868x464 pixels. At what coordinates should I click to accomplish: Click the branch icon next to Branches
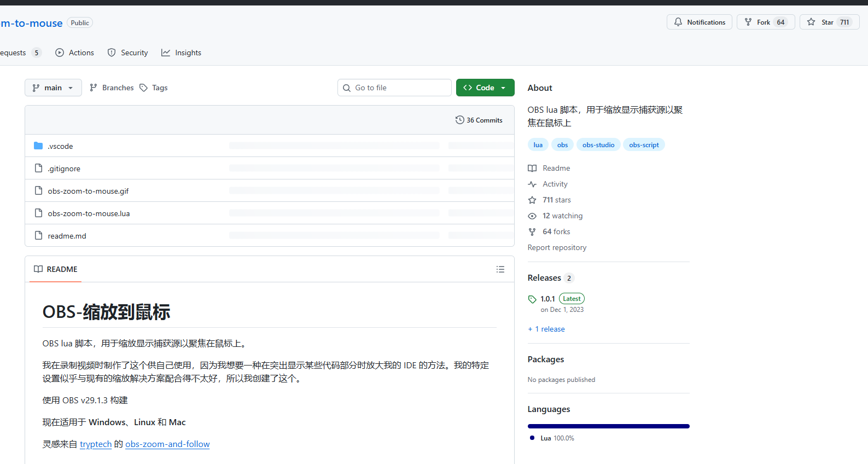[x=94, y=88]
